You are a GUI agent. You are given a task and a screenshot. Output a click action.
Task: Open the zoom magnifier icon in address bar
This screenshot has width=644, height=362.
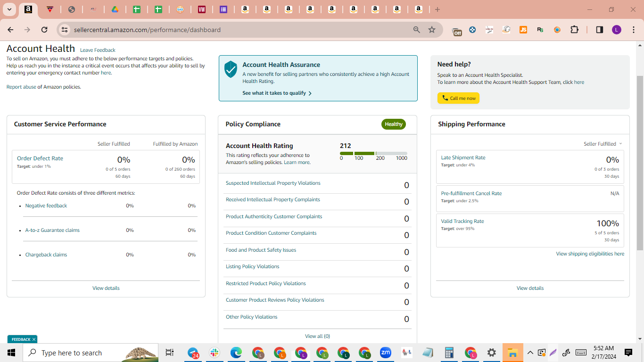[x=417, y=30]
